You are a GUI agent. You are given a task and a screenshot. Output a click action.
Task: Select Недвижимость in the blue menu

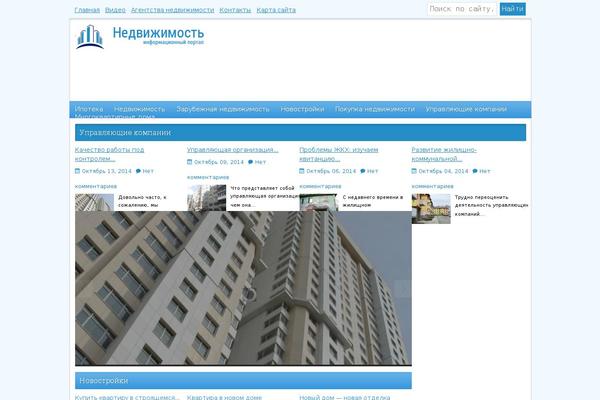[140, 109]
